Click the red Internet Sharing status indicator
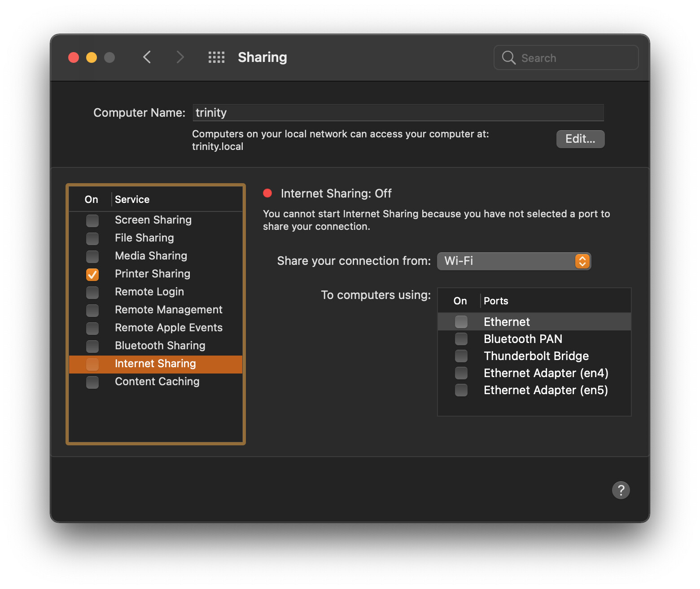This screenshot has height=589, width=700. [x=267, y=193]
